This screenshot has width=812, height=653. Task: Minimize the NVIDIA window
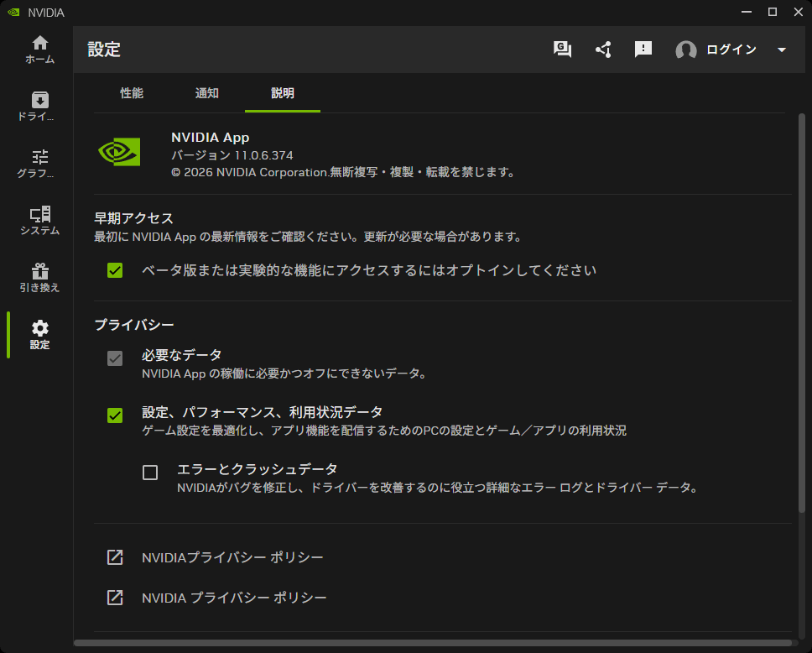[x=747, y=12]
